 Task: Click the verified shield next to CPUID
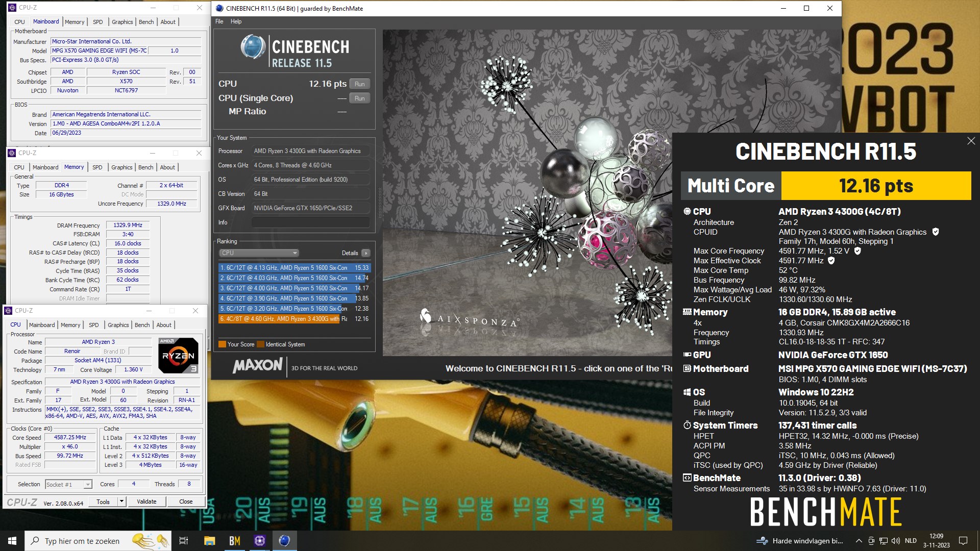[936, 232]
